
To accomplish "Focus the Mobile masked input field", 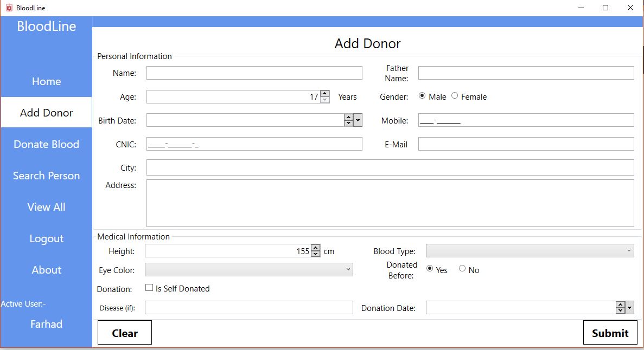I will (x=526, y=120).
